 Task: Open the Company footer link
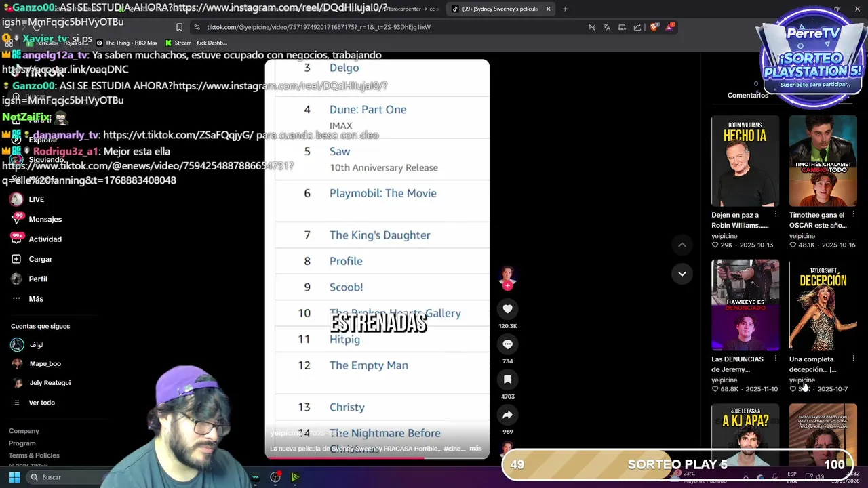point(24,431)
